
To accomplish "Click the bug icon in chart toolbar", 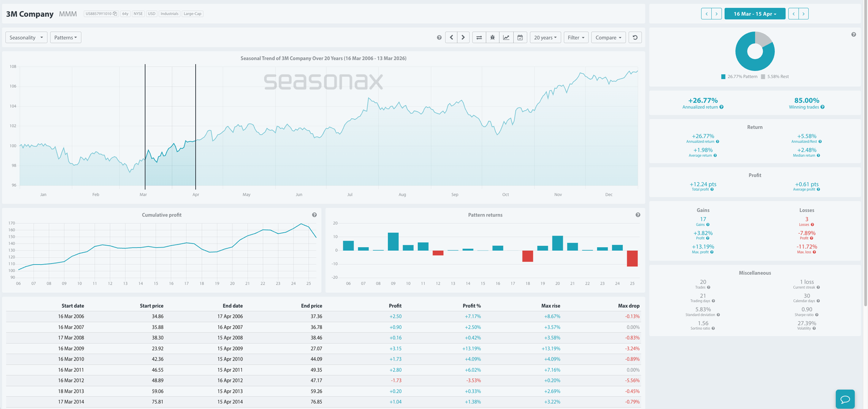I will [493, 37].
